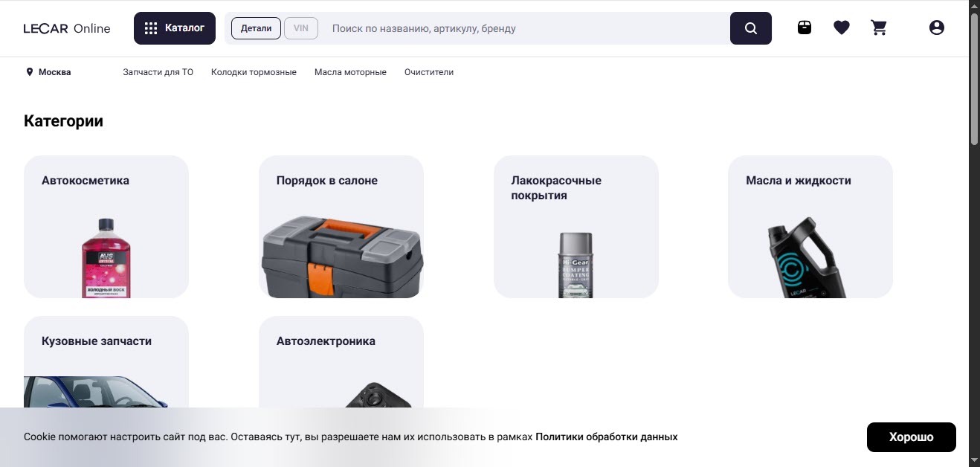Viewport: 980px width, 467px height.
Task: Click the Москва location pin icon
Action: pos(30,72)
